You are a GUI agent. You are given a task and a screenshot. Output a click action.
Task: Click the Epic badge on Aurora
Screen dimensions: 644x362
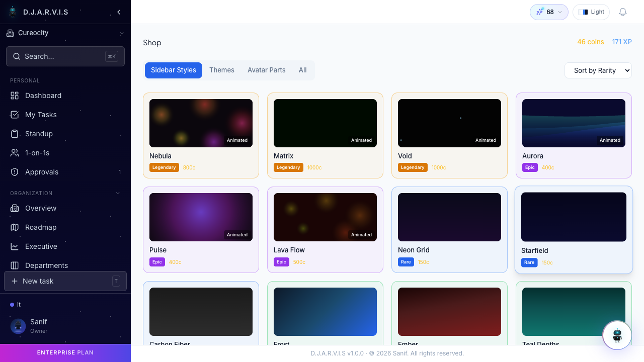point(530,167)
